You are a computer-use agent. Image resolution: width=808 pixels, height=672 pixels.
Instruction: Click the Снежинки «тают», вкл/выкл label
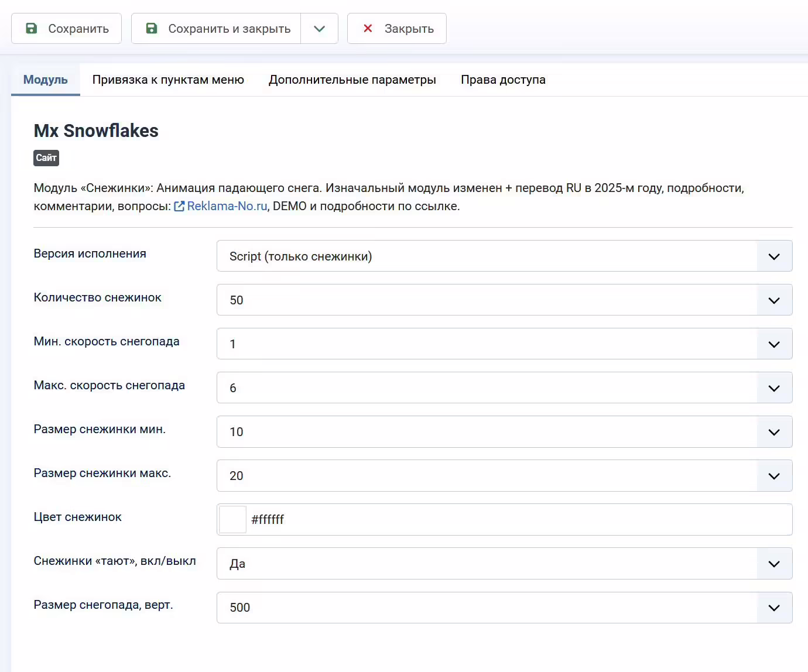tap(115, 561)
